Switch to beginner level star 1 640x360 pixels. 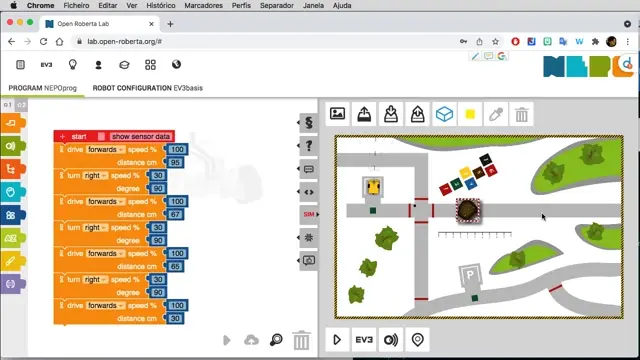(x=8, y=105)
